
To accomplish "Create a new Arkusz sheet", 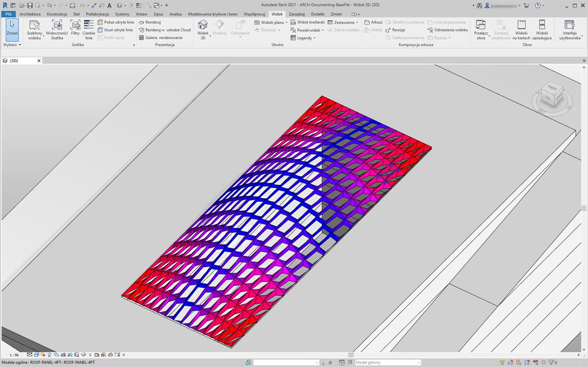I will pyautogui.click(x=373, y=23).
